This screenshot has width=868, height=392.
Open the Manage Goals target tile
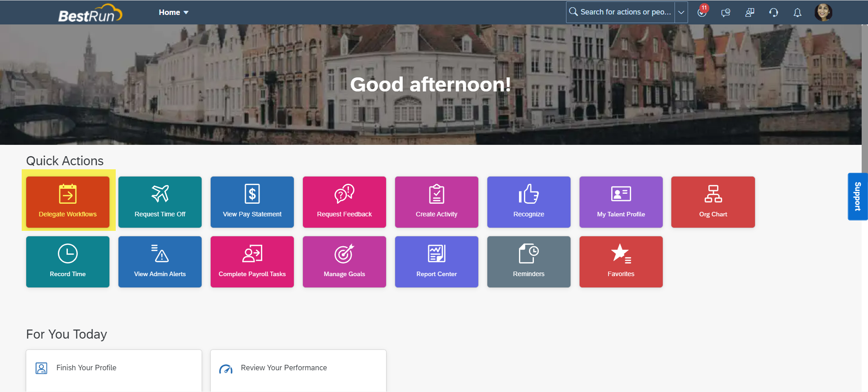click(x=344, y=262)
